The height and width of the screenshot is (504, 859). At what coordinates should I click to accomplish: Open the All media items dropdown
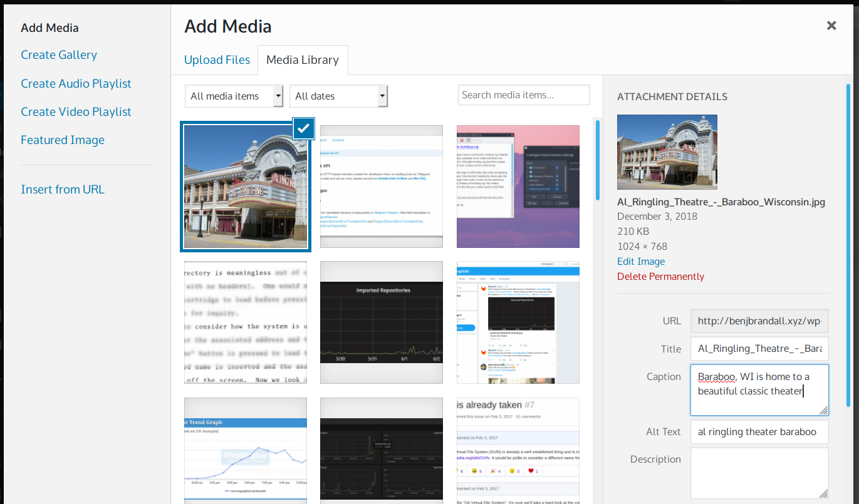click(x=234, y=96)
